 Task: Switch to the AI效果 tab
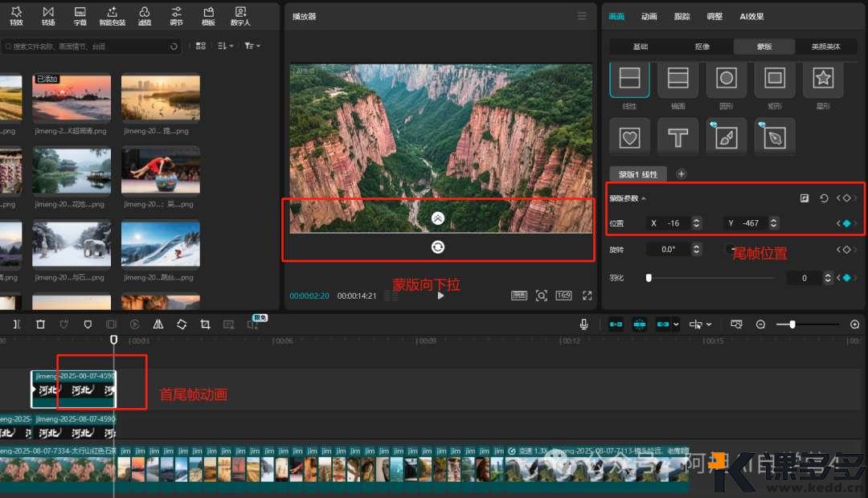(x=751, y=17)
